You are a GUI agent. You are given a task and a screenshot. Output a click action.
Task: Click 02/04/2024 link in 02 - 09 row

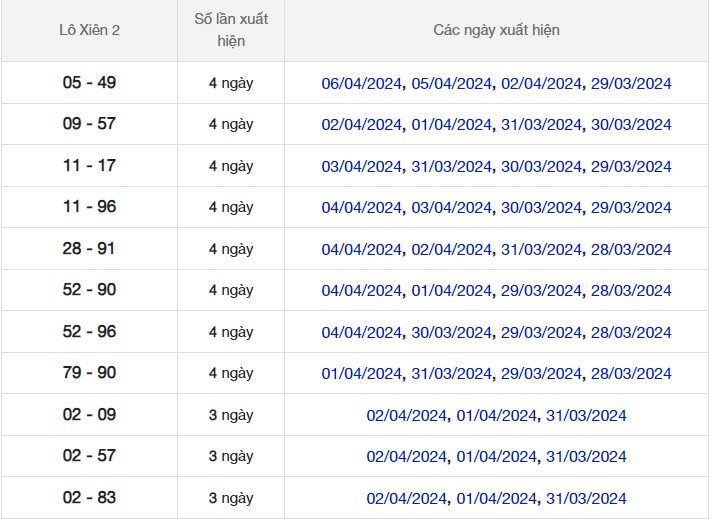[x=407, y=416]
